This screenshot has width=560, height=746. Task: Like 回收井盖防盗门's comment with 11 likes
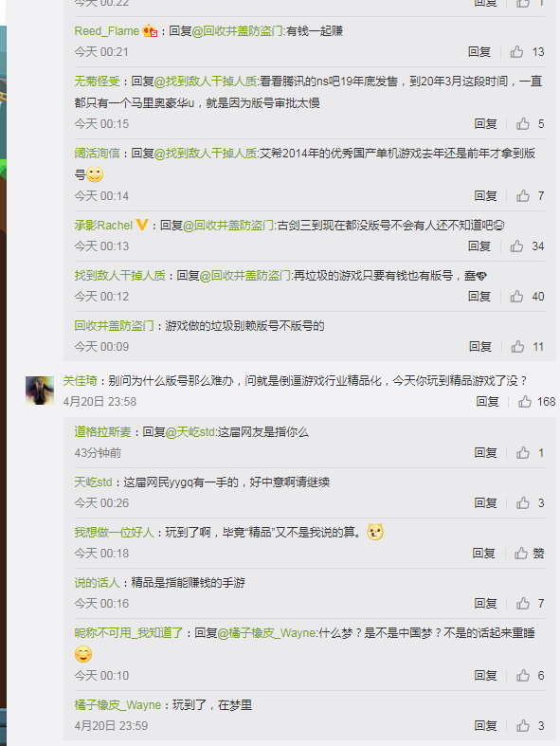point(517,346)
